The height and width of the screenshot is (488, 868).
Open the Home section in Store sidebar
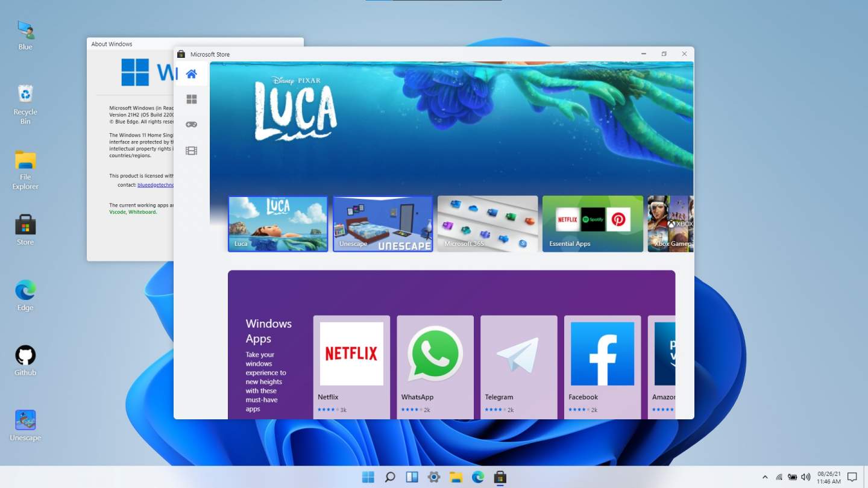[x=191, y=74]
